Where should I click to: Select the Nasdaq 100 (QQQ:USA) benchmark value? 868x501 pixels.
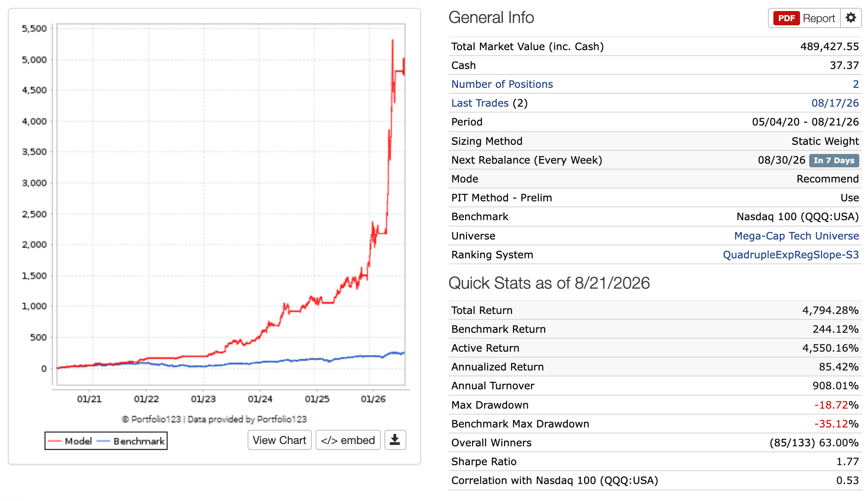(798, 216)
